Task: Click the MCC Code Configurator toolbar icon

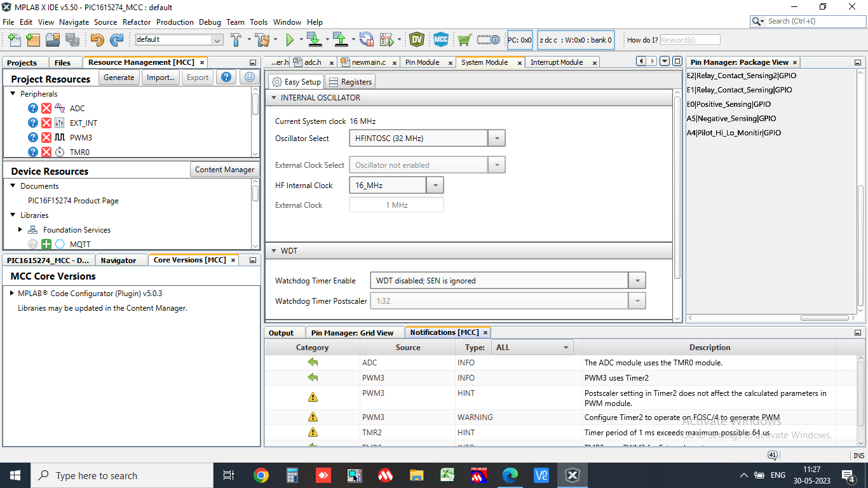Action: coord(441,39)
